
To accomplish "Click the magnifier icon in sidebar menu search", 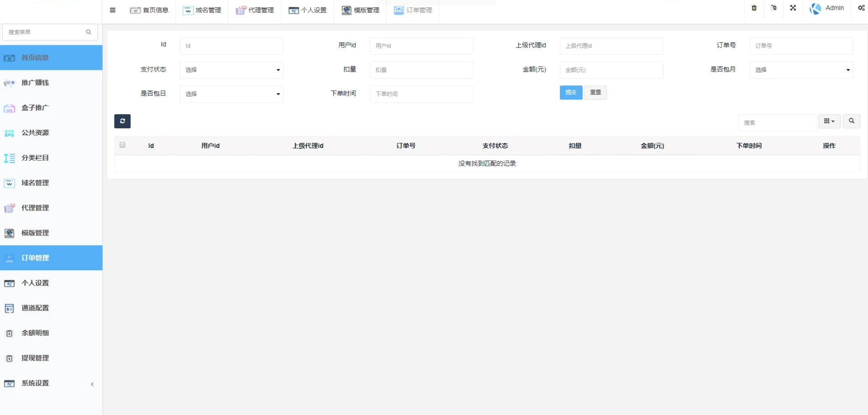I will [89, 32].
